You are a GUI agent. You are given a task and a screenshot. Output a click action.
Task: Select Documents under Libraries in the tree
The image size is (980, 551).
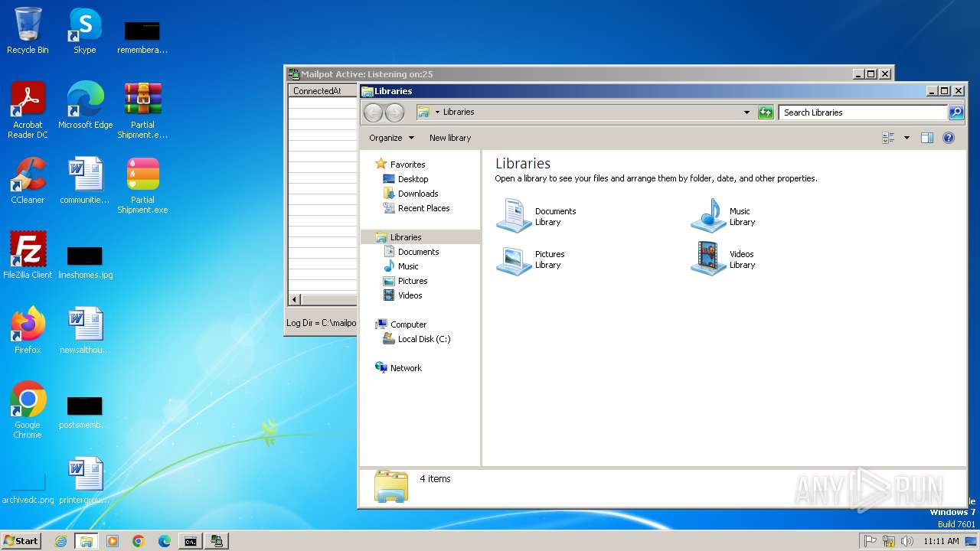click(x=418, y=252)
